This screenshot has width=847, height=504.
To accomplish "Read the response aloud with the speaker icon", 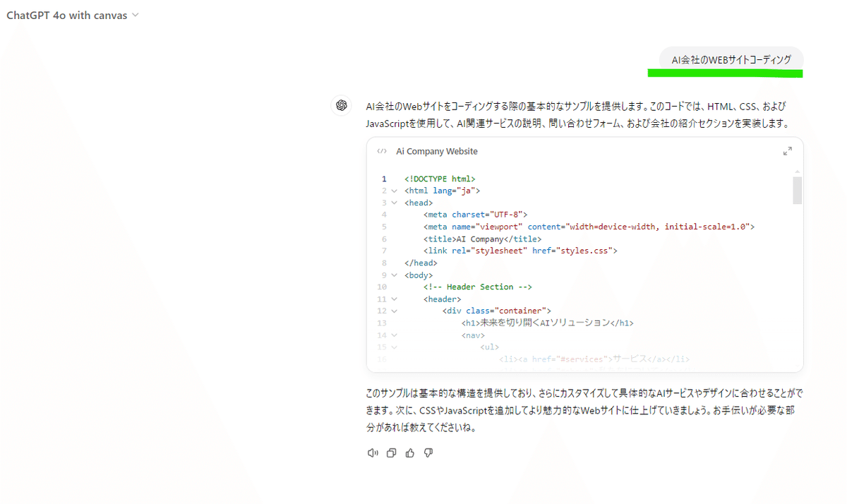I will pyautogui.click(x=373, y=452).
